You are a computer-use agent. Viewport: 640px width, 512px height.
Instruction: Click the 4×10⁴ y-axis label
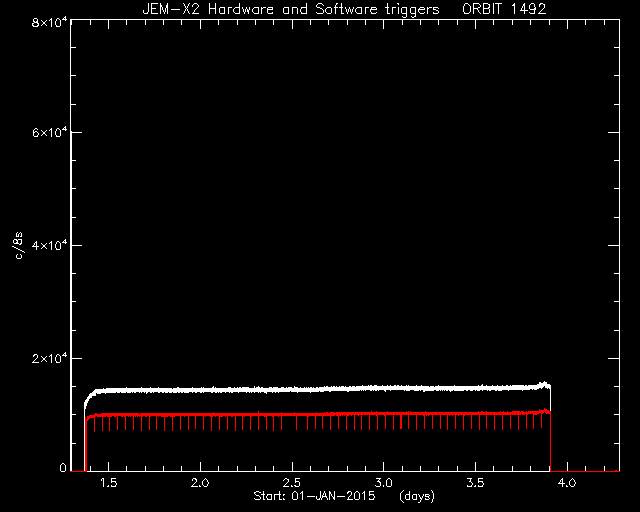pyautogui.click(x=49, y=245)
